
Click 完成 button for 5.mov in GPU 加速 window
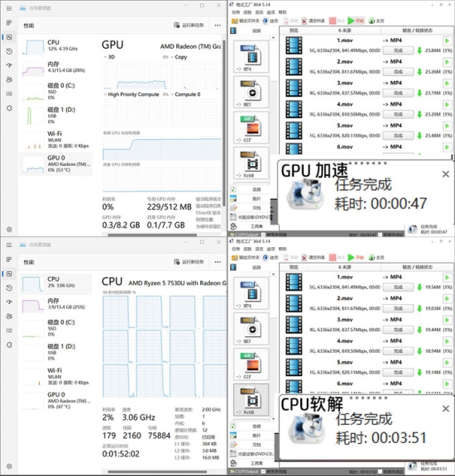(x=398, y=136)
